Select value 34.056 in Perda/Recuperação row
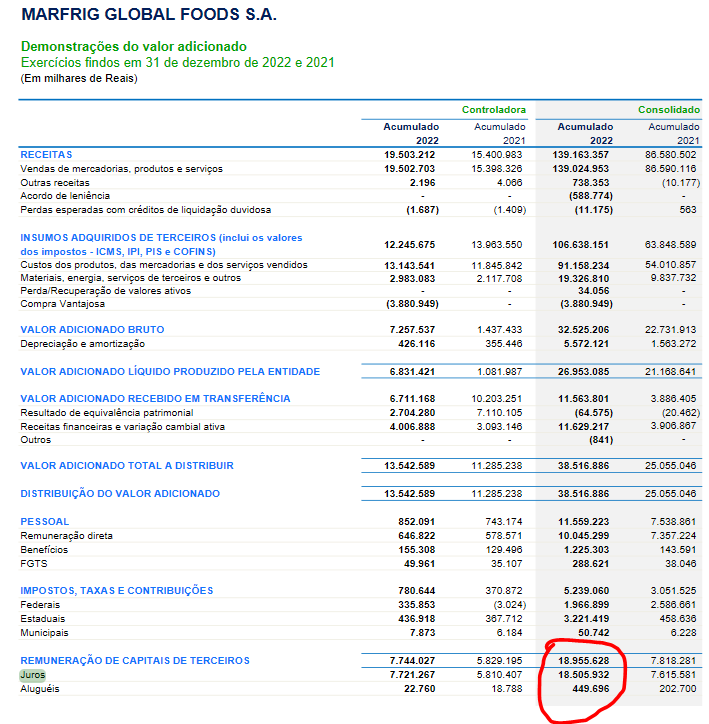The width and height of the screenshot is (709, 724). pos(593,291)
